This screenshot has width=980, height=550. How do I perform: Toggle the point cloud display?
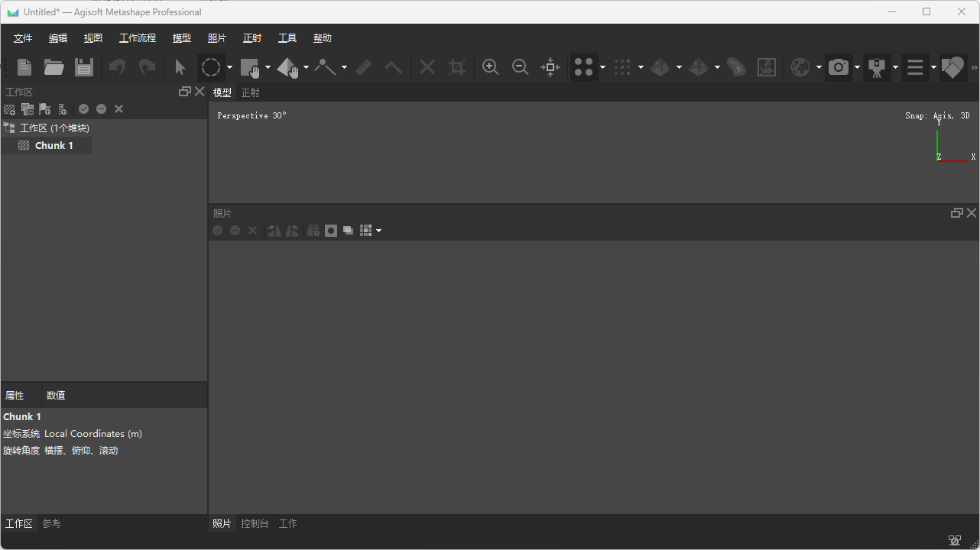583,67
